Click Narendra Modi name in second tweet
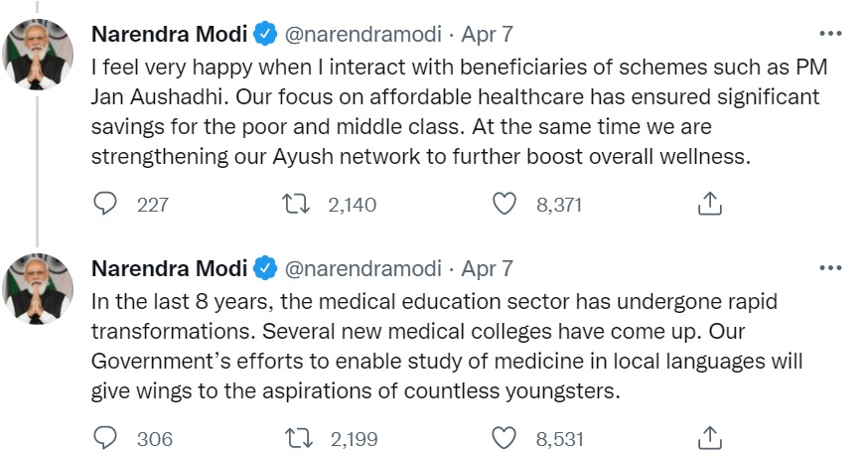 coord(168,268)
